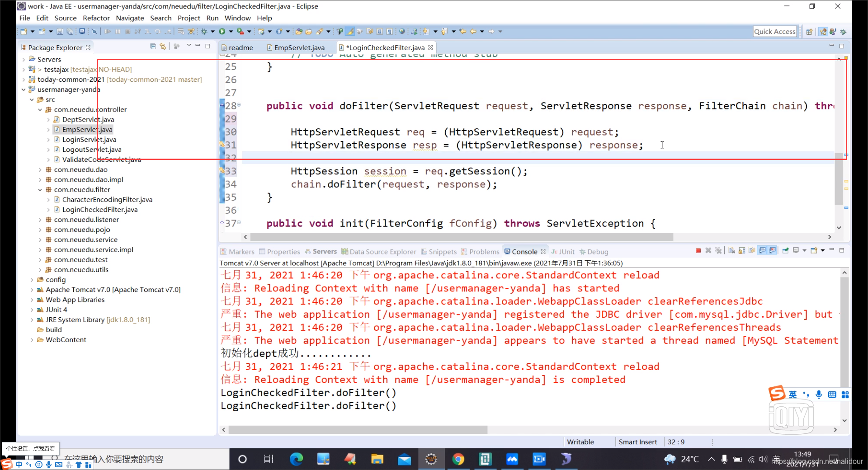Click the New wizard toolbar icon

24,32
